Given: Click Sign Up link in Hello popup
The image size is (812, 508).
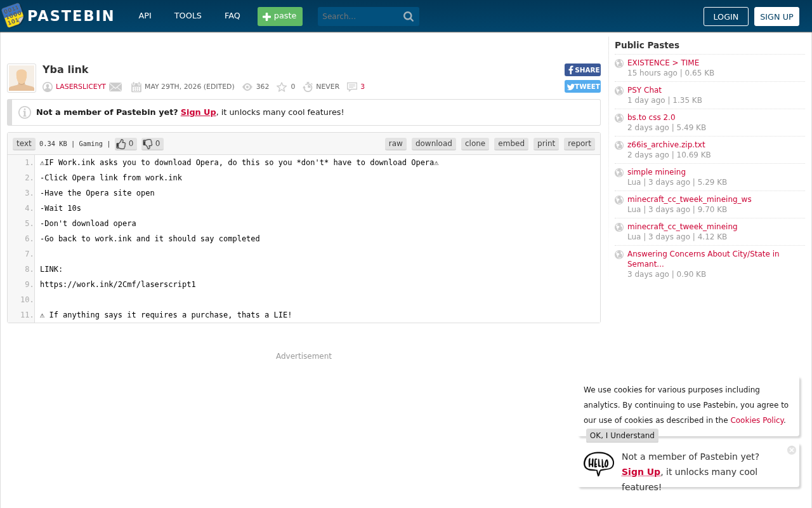Looking at the screenshot, I should (641, 472).
